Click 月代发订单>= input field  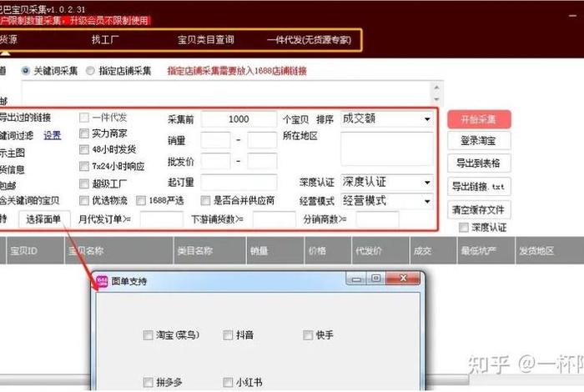pyautogui.click(x=162, y=219)
